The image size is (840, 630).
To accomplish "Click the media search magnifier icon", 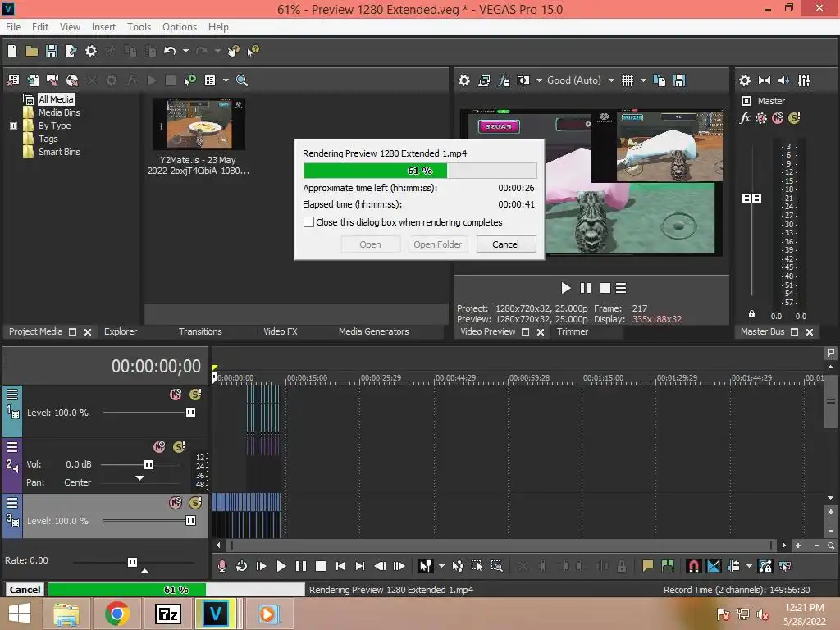I will (242, 80).
